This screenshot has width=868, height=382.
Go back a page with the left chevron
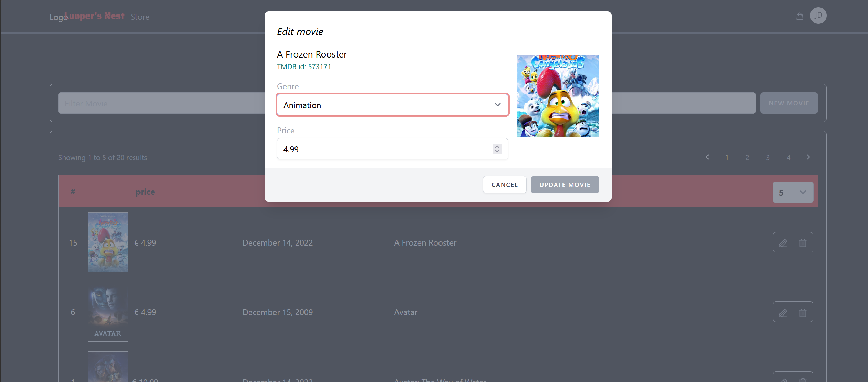pos(707,157)
